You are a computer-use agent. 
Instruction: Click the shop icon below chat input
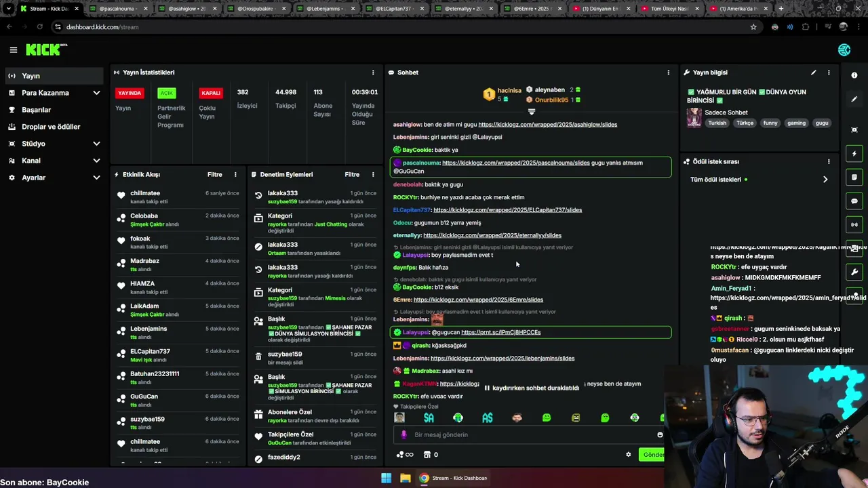(427, 455)
